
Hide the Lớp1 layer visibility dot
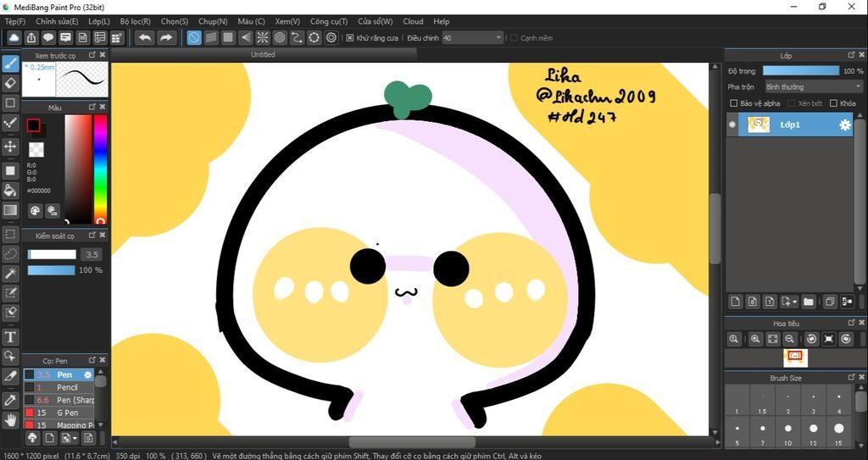coord(733,125)
